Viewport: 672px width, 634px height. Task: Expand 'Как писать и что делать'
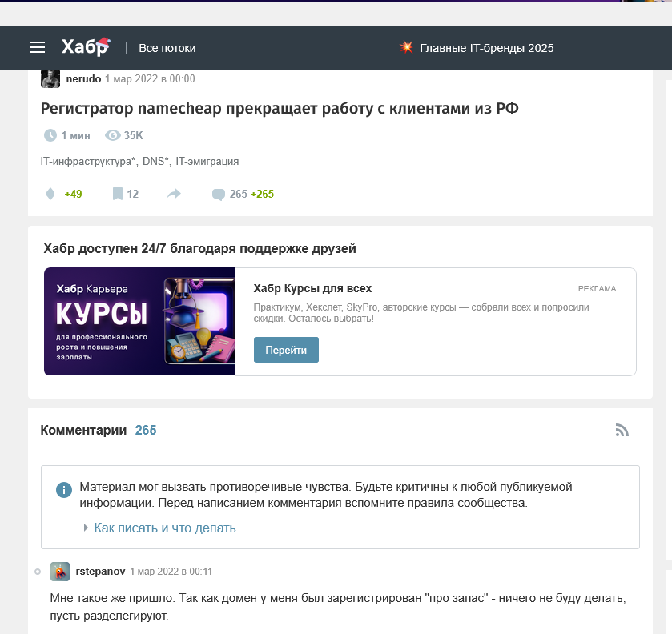(x=164, y=528)
